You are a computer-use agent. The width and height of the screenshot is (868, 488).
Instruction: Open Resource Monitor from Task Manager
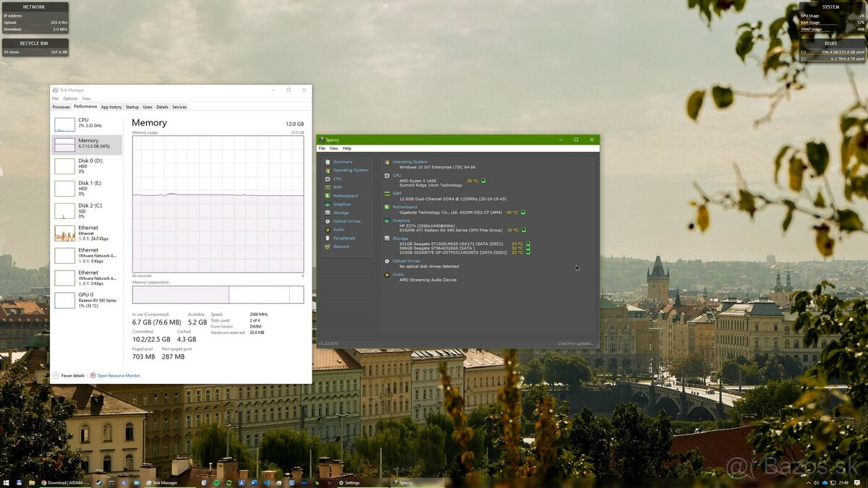coord(119,375)
